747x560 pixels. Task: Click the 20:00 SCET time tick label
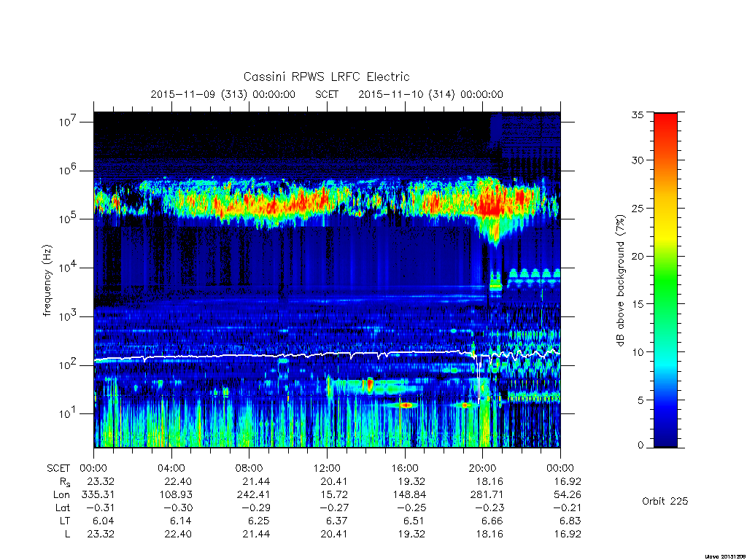pos(482,468)
